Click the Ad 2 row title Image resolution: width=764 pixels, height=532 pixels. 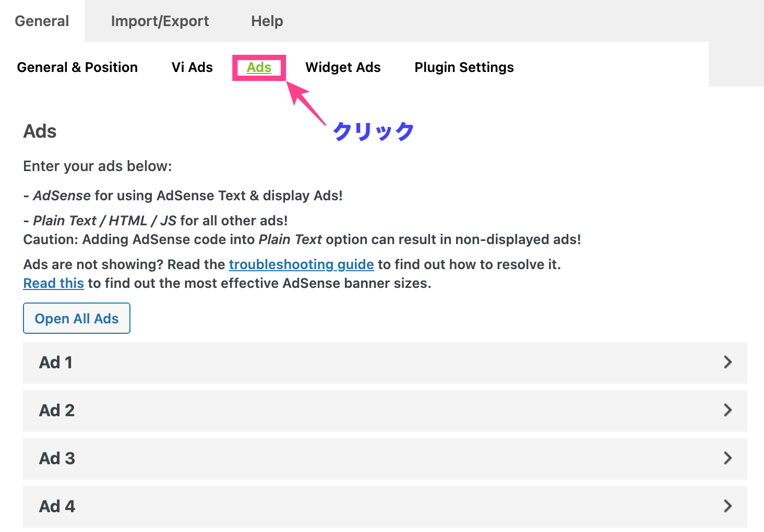click(x=57, y=410)
